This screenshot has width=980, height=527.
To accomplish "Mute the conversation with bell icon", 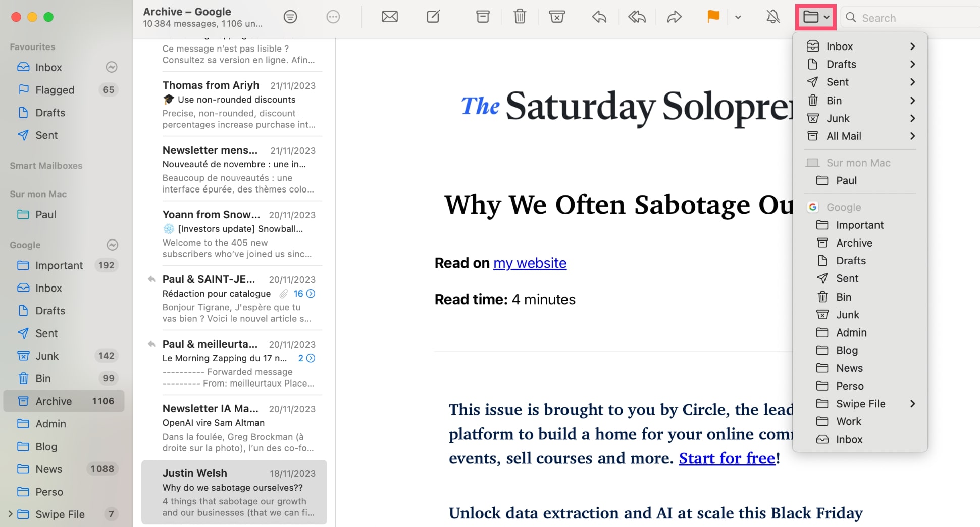I will coord(772,17).
